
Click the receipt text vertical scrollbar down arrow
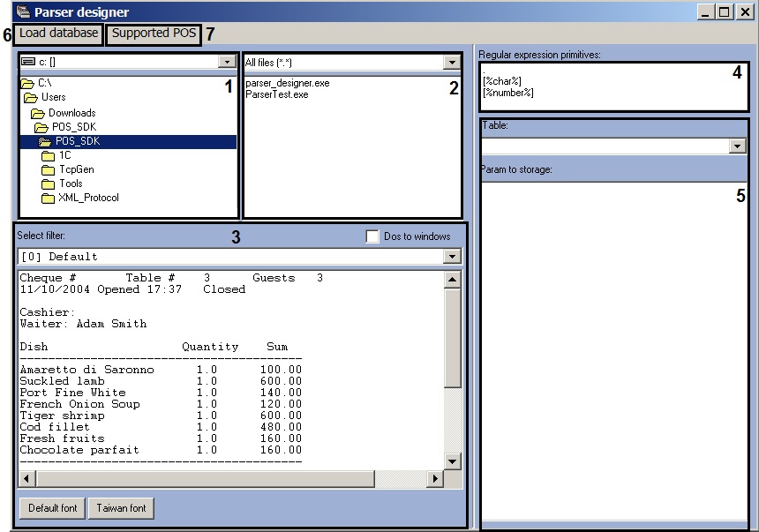pyautogui.click(x=452, y=461)
